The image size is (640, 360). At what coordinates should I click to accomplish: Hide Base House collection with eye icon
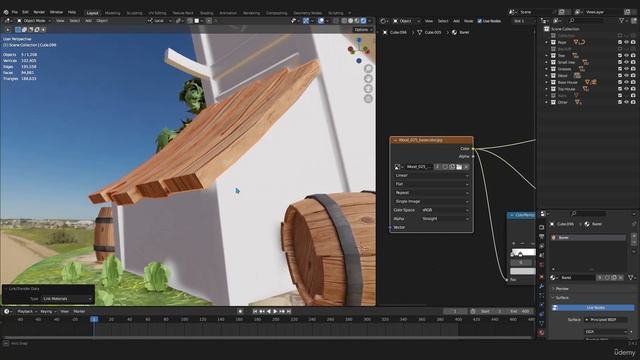[x=627, y=82]
